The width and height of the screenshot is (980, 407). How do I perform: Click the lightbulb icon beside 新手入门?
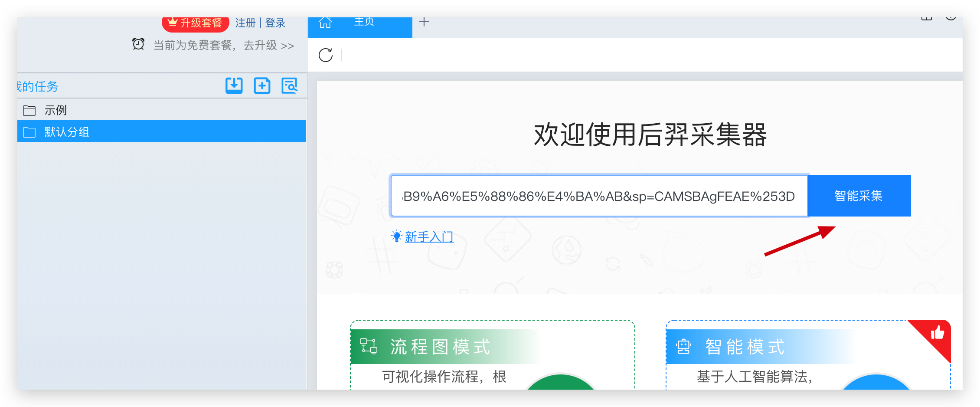[x=396, y=236]
